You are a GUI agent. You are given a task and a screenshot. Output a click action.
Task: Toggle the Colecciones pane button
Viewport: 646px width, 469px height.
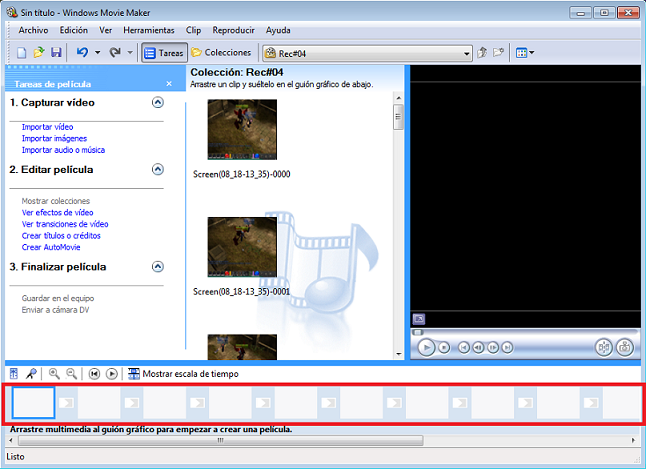tap(221, 52)
